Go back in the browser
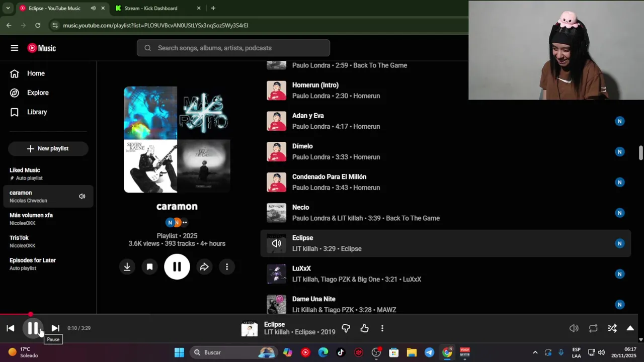The image size is (644, 362). pos(9,25)
